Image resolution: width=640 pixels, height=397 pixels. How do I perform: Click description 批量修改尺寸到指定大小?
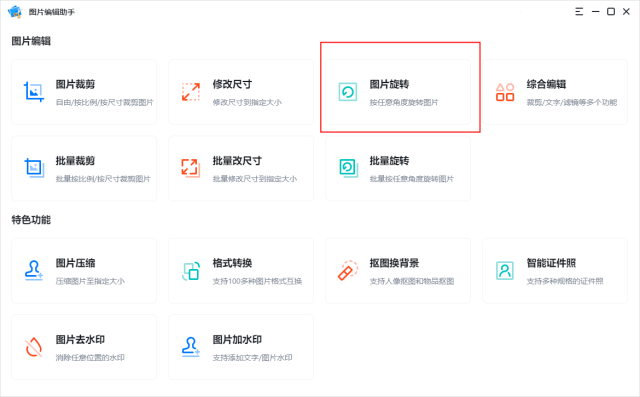pos(255,179)
